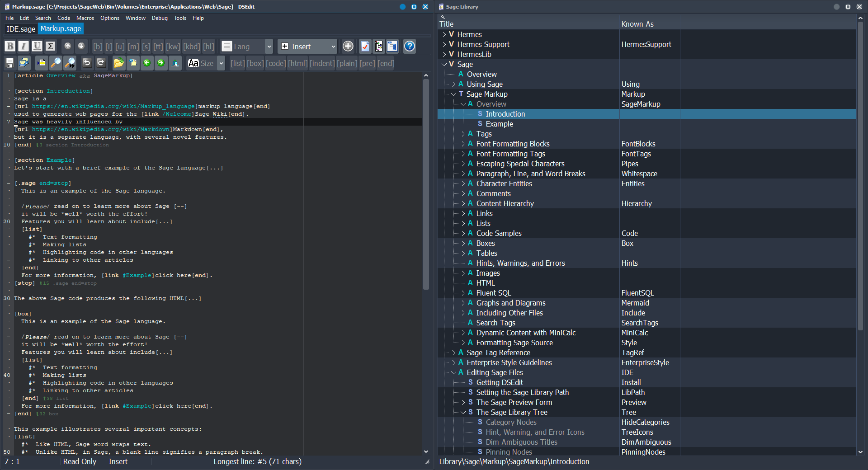
Task: Click the gray up-arrow toolbar icon
Action: (67, 46)
